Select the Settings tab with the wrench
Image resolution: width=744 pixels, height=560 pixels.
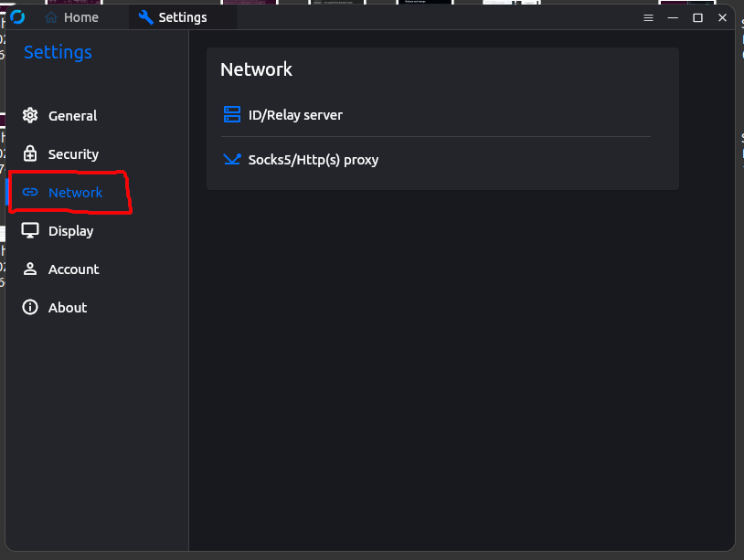coord(174,17)
